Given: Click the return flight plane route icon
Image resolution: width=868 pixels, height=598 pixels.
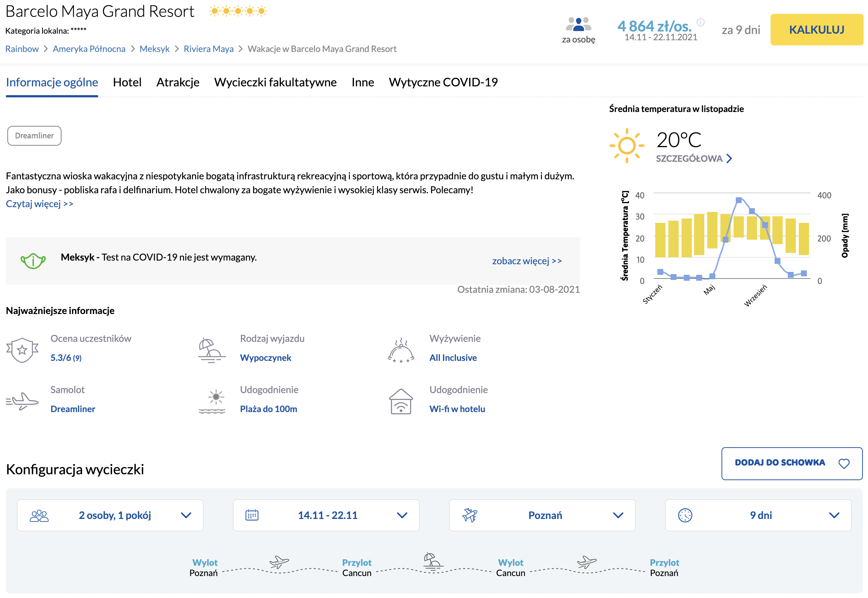Looking at the screenshot, I should click(x=586, y=562).
